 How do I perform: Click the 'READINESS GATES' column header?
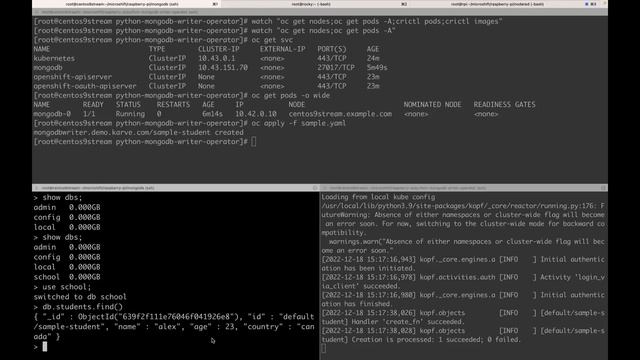click(504, 104)
